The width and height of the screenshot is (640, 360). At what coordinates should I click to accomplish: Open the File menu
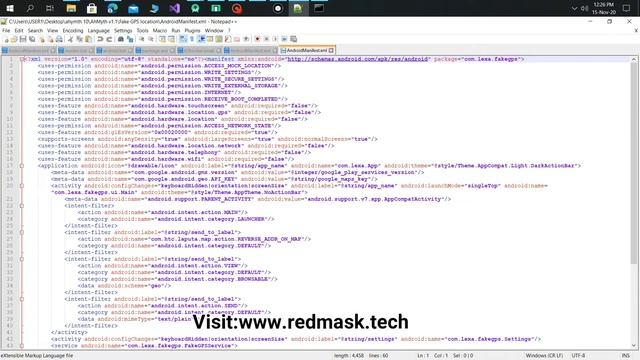(x=6, y=31)
